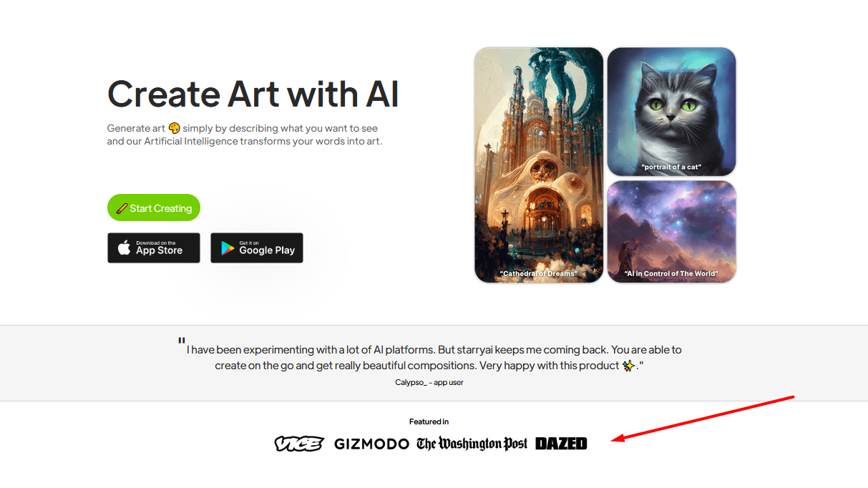This screenshot has width=868, height=488.
Task: Click the Calypso_ app user attribution
Action: [429, 382]
